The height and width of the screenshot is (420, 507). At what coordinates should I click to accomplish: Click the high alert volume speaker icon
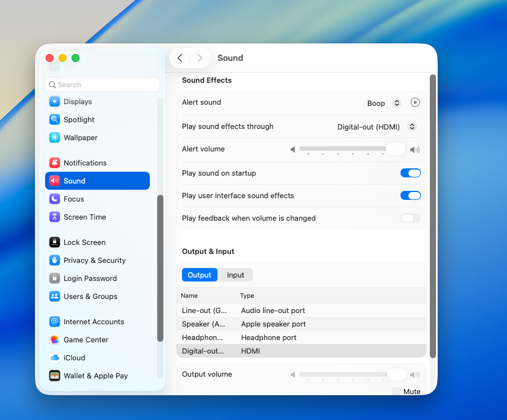click(x=415, y=150)
